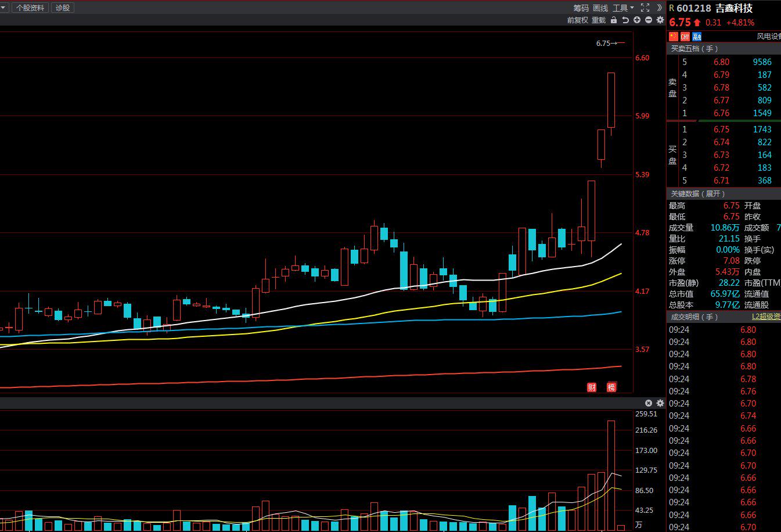Image resolution: width=781 pixels, height=532 pixels.
Task: Zoom out the K-line chart with minus icon
Action: click(649, 20)
